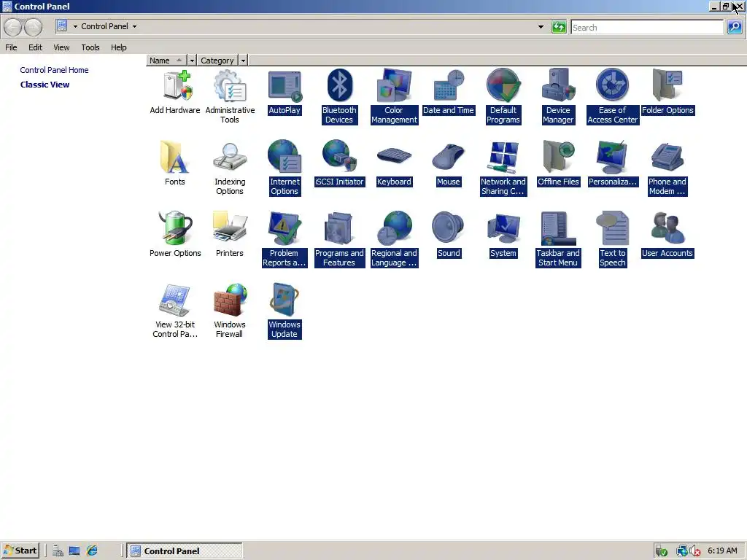Viewport: 747px width, 560px height.
Task: Open dropdown arrow after Control Panel breadcrumb
Action: 134,27
